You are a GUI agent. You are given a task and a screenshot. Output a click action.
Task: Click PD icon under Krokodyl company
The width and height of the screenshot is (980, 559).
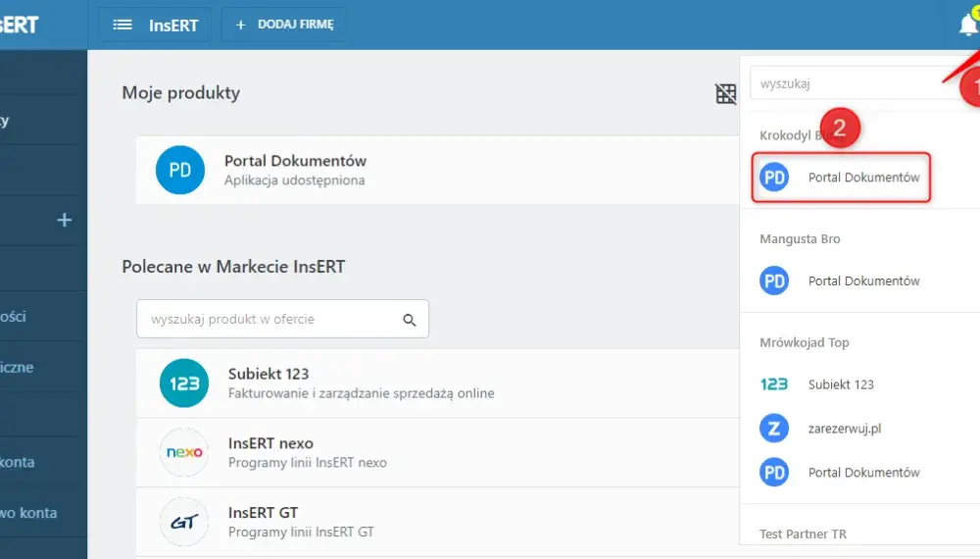coord(774,177)
